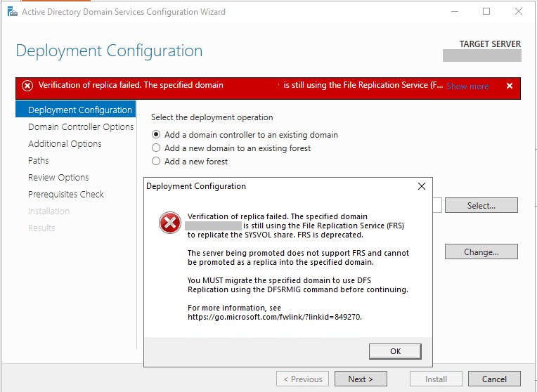Dismiss the red error banner
Viewport: 537px width, 392px height.
point(510,86)
